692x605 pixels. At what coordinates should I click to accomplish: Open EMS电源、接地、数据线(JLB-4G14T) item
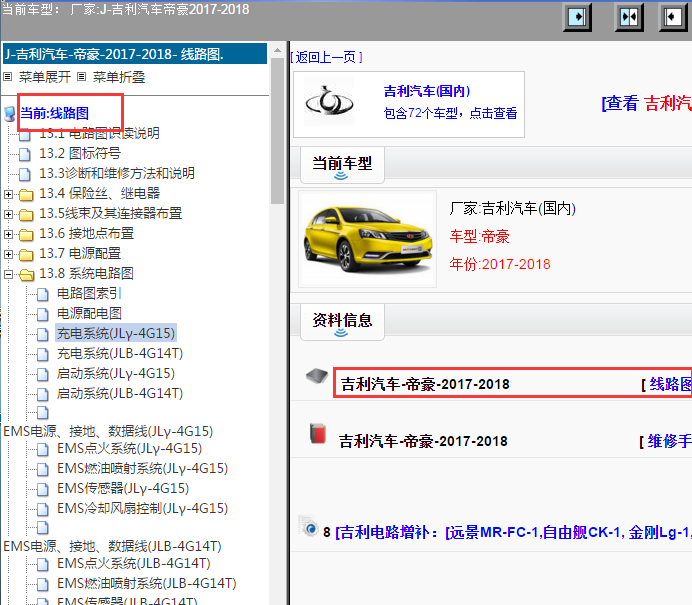point(113,546)
